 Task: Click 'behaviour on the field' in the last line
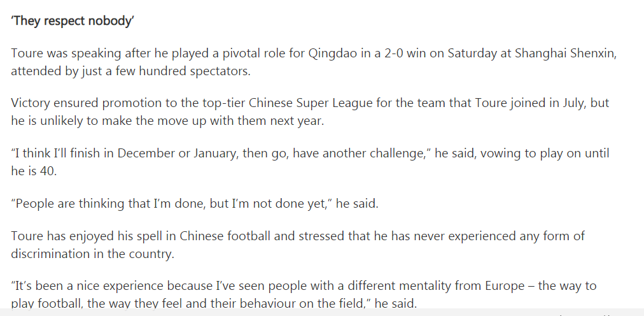(304, 304)
